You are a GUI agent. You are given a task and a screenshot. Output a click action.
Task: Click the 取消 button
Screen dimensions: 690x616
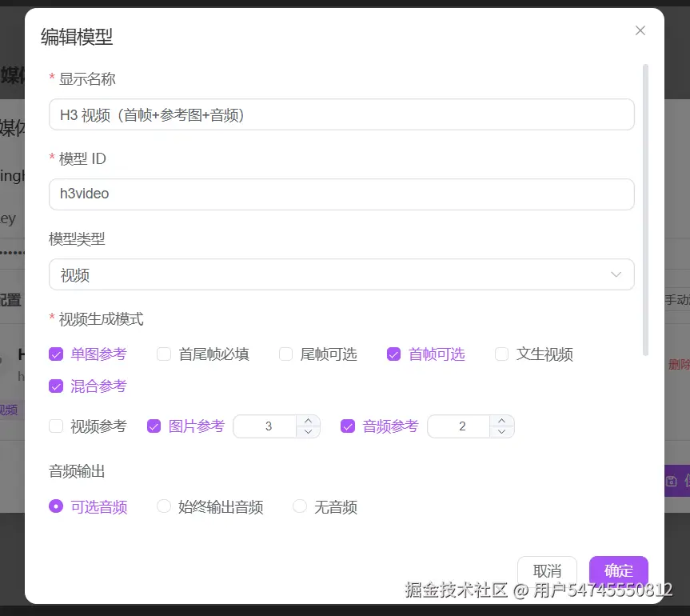547,570
